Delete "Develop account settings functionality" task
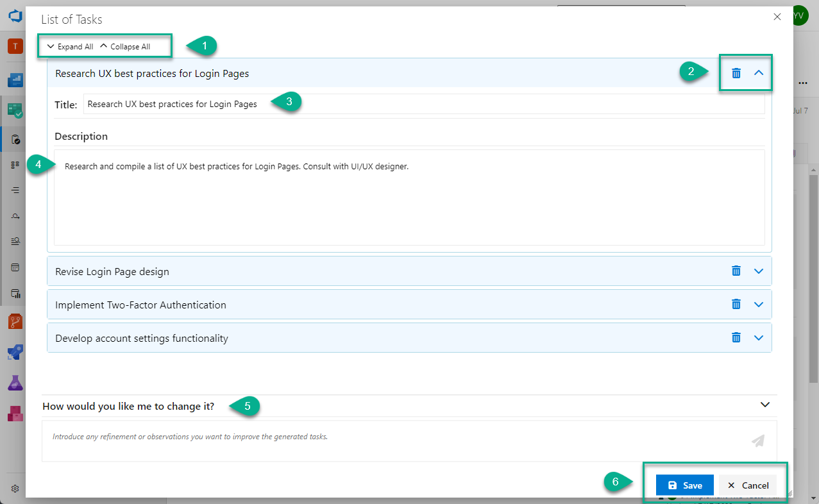Screen dimensions: 819x504 point(736,337)
